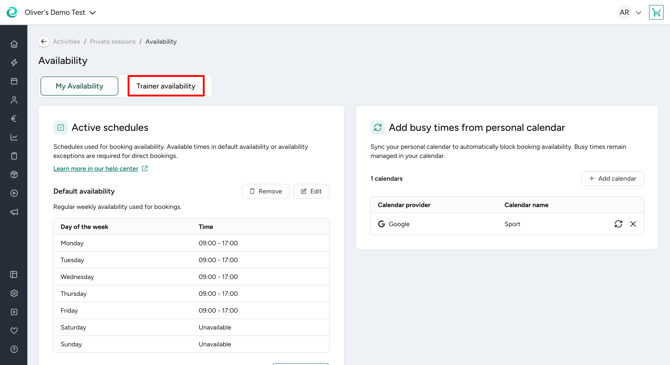Image resolution: width=670 pixels, height=365 pixels.
Task: Expand the AR user menu chevron
Action: click(638, 12)
